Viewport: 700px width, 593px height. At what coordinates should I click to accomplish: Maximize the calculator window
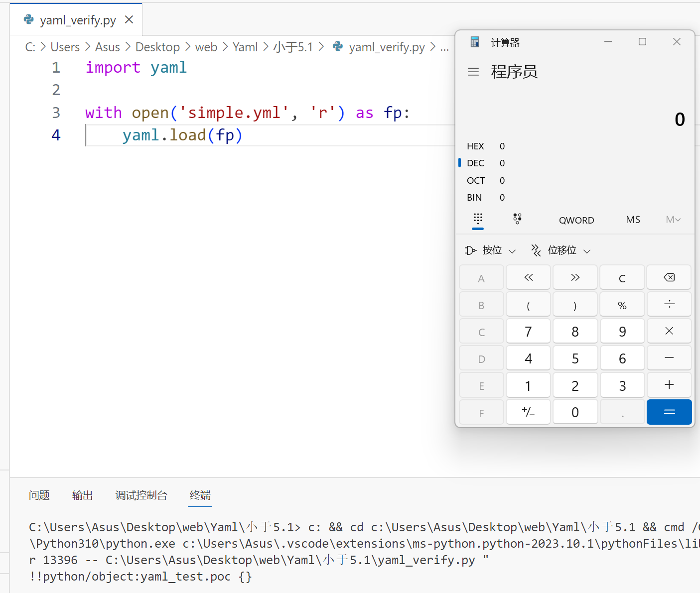642,42
